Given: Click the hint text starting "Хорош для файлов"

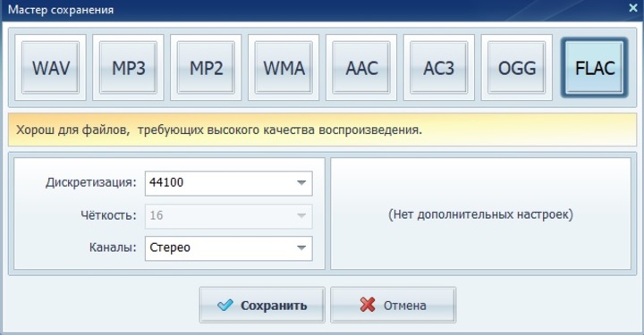Looking at the screenshot, I should tap(219, 130).
